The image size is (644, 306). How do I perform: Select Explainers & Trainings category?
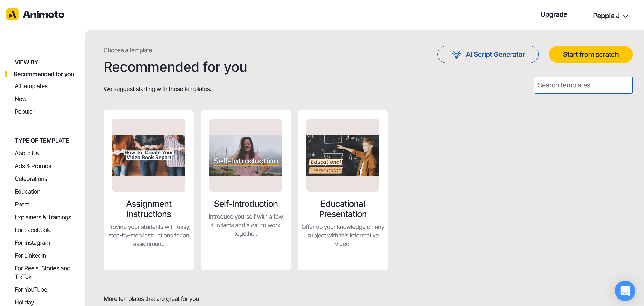pos(43,217)
